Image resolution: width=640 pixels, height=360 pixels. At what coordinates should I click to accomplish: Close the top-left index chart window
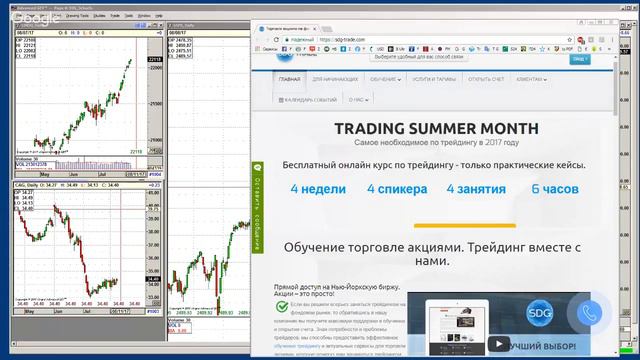tap(160, 25)
